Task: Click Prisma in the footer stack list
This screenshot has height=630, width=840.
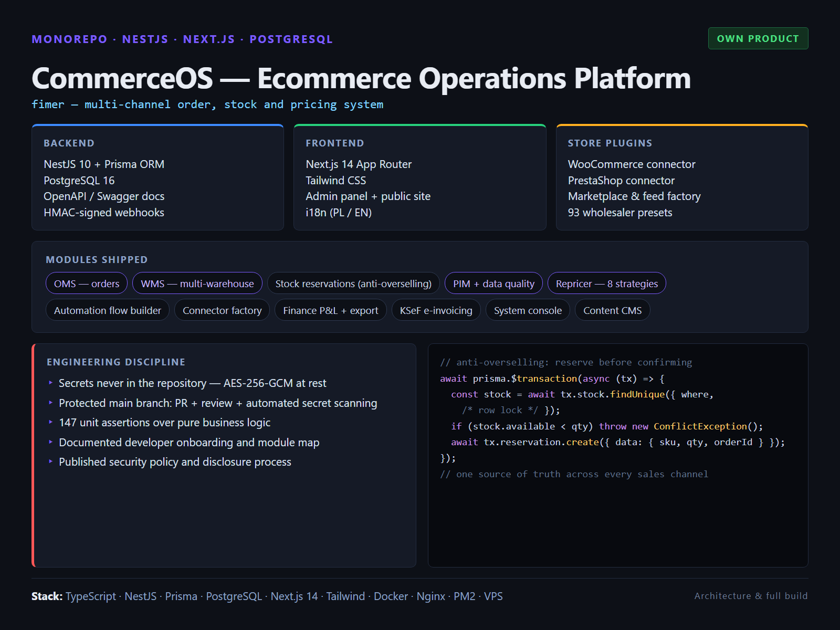Action: pos(181,596)
